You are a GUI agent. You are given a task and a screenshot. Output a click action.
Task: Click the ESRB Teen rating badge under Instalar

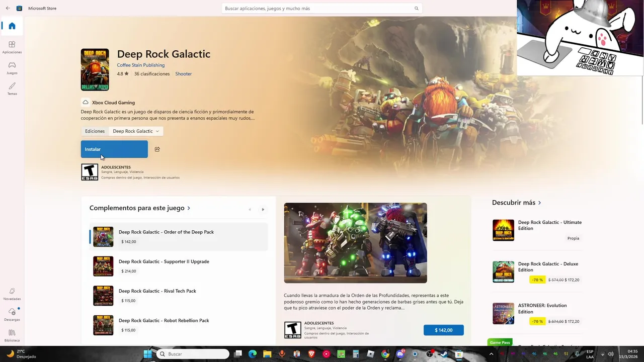(x=90, y=172)
